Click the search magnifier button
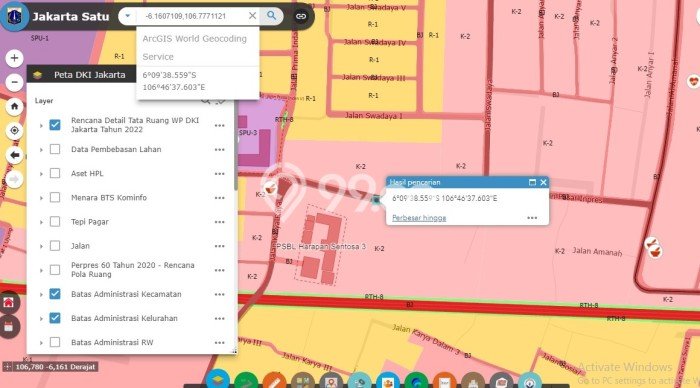Screen dimensions: 700x388 (271, 16)
